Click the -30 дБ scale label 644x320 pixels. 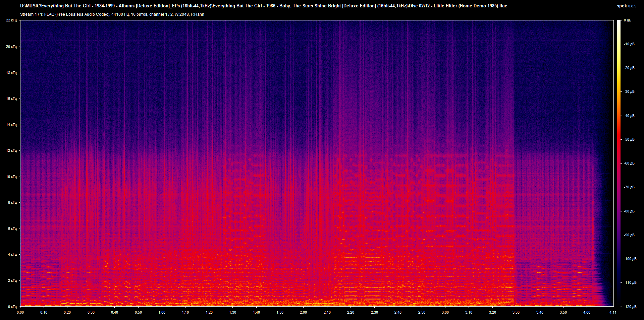[629, 91]
